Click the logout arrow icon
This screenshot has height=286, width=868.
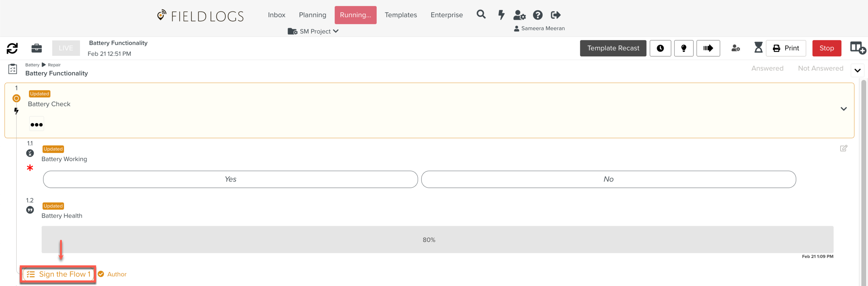556,15
